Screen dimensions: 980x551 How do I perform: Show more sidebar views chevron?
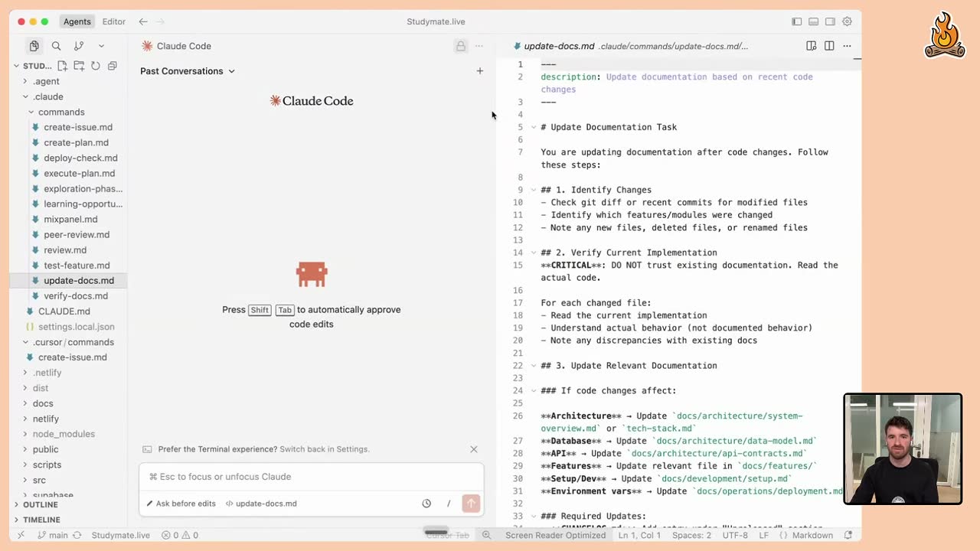pos(101,46)
